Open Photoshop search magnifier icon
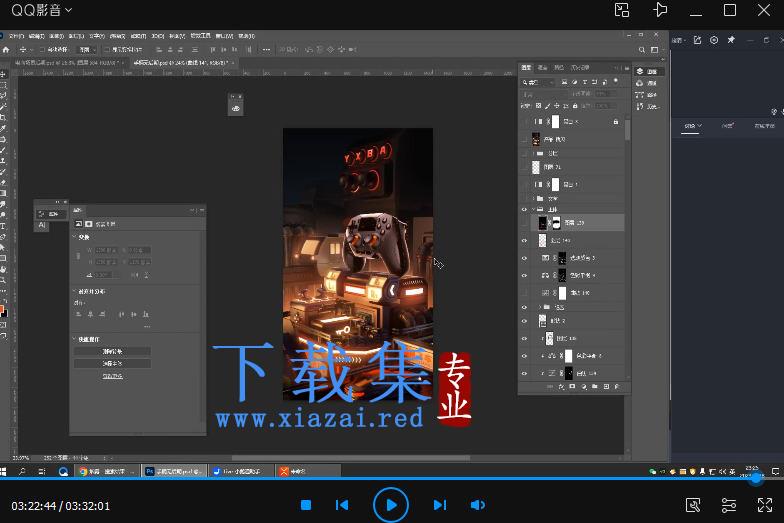 click(x=642, y=50)
